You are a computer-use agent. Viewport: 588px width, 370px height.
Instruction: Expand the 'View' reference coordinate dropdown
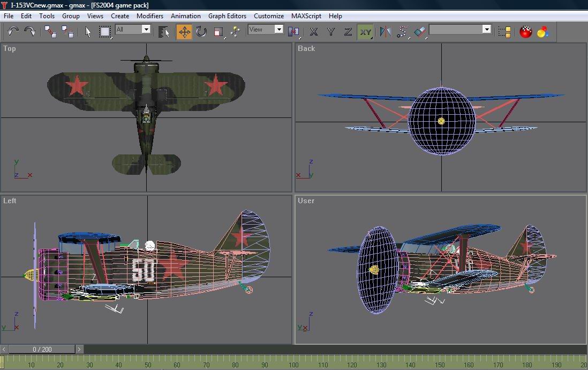278,29
